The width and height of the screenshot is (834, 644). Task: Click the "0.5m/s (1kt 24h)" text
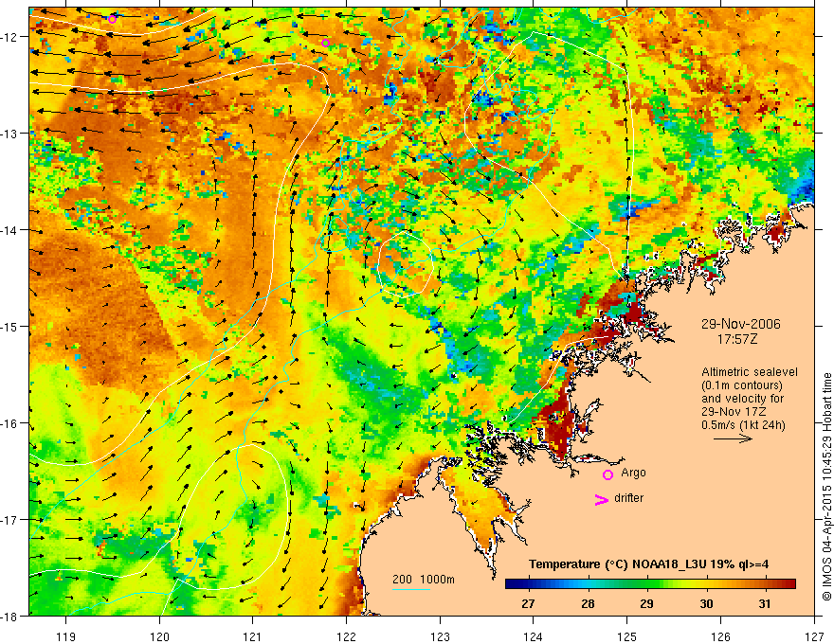click(743, 425)
